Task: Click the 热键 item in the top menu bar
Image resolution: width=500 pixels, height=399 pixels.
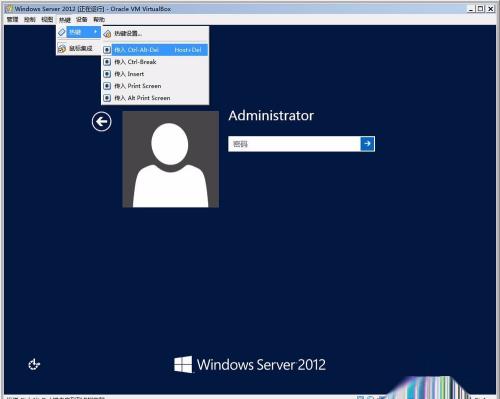Action: pyautogui.click(x=65, y=19)
